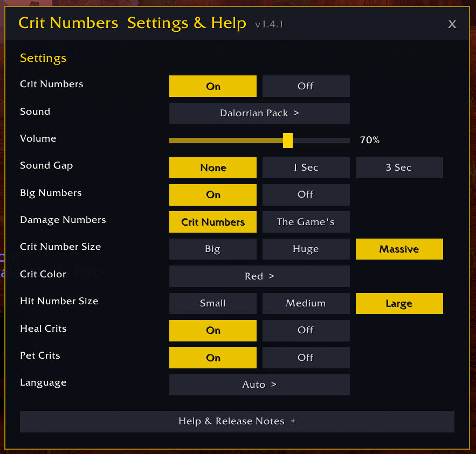Viewport: 476px width, 454px height.
Task: Turn Pet Crits off
Action: pos(306,358)
